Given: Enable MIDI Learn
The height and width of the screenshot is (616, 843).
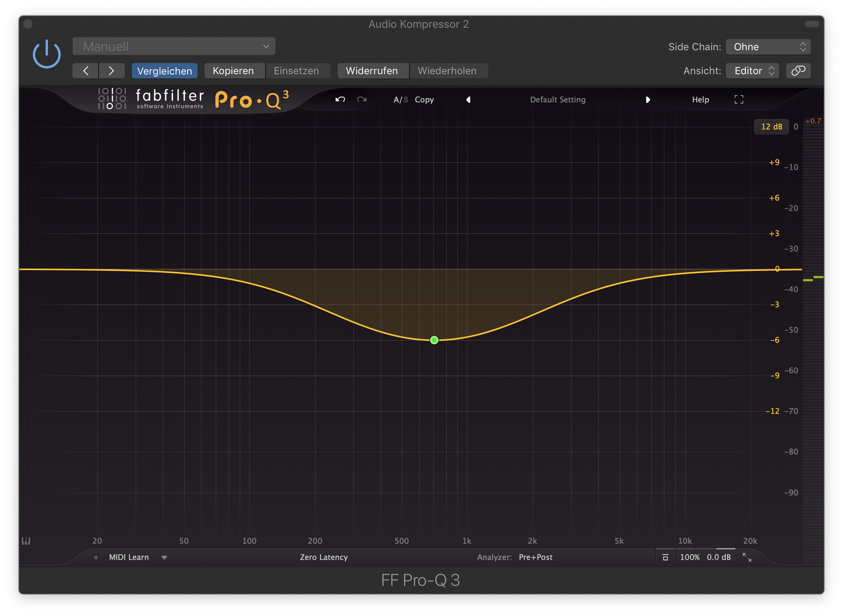Looking at the screenshot, I should (x=128, y=557).
